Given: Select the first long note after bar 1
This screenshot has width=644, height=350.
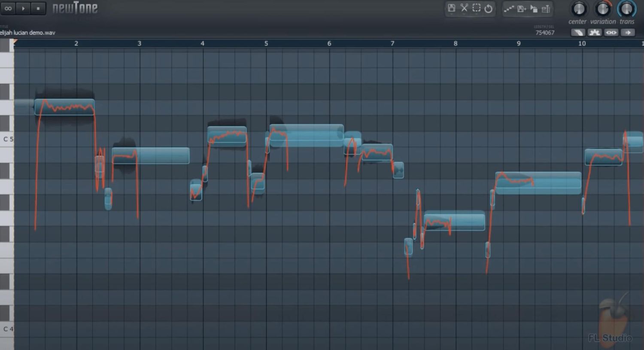Looking at the screenshot, I should point(64,107).
